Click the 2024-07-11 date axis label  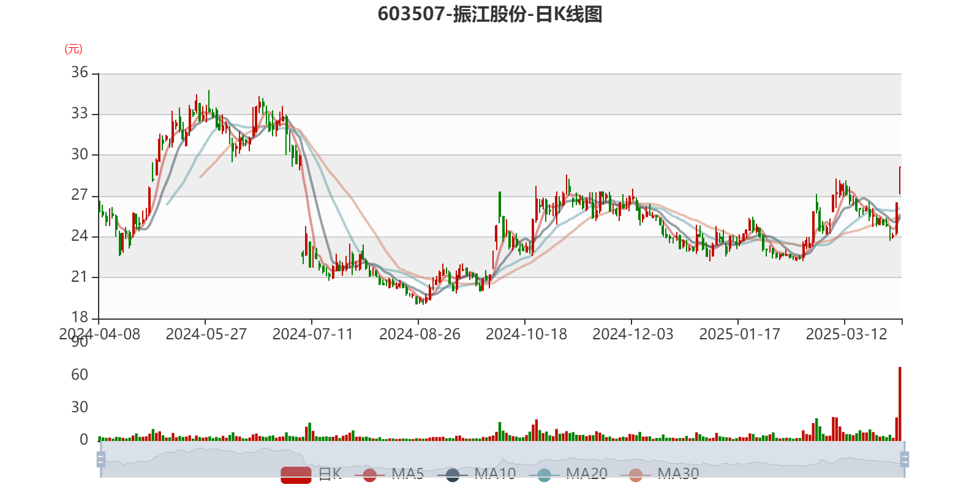coord(312,334)
